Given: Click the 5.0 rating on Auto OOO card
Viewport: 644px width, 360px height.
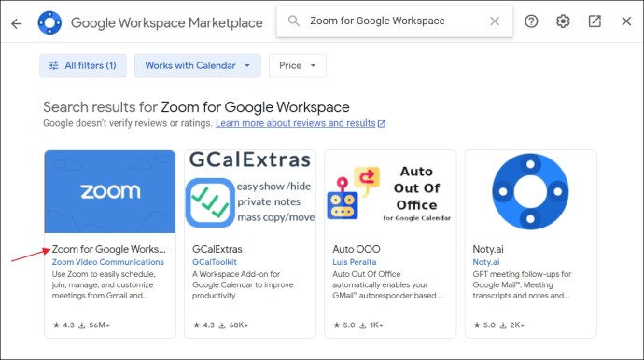Looking at the screenshot, I should (x=344, y=325).
